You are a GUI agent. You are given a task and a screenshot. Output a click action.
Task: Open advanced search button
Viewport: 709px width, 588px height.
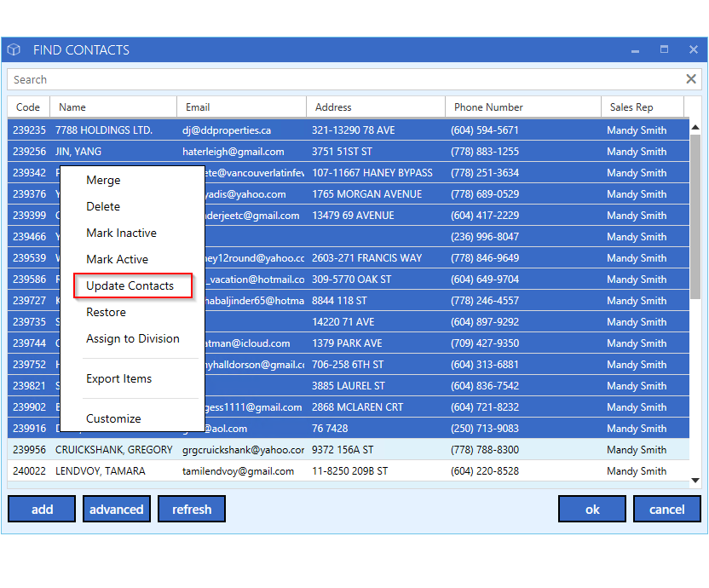click(x=116, y=509)
